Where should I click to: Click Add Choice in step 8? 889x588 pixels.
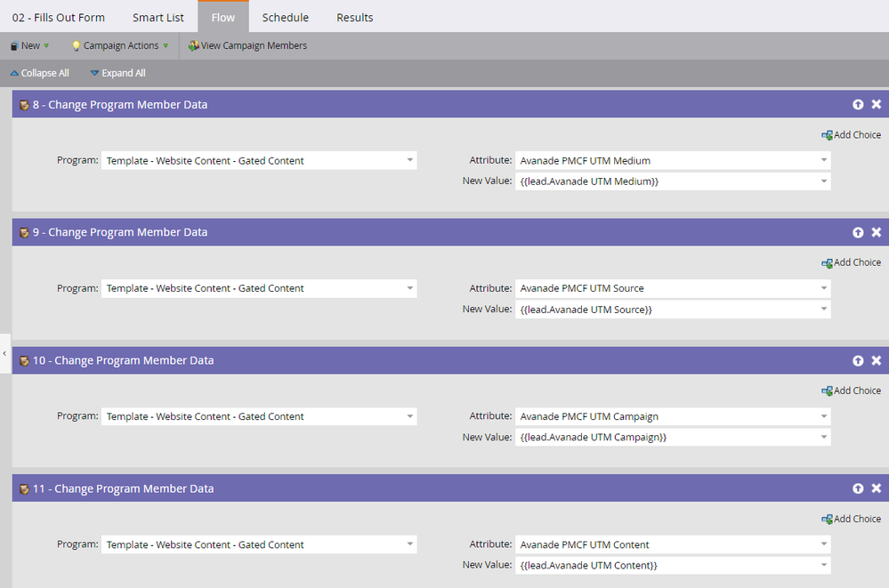coord(851,135)
